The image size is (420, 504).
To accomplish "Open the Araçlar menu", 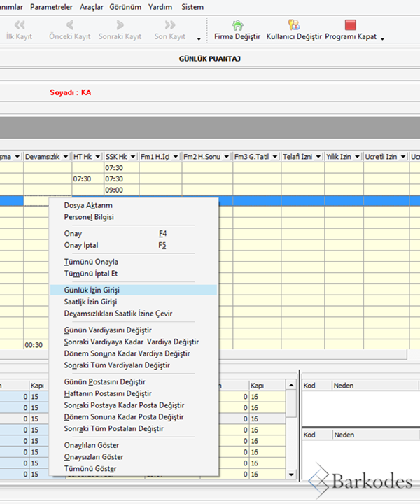I will 92,7.
